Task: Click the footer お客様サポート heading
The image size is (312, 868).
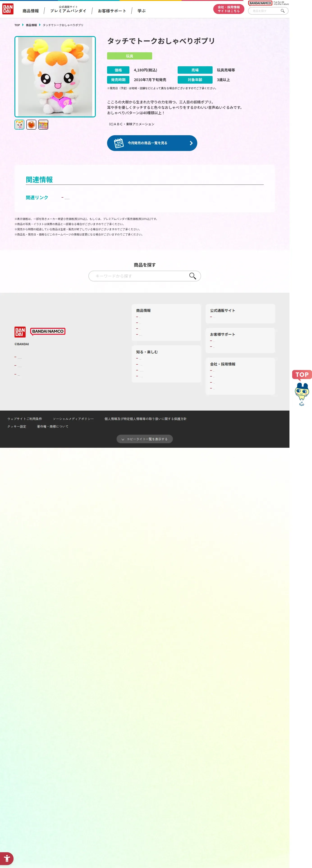Action: 222,335
